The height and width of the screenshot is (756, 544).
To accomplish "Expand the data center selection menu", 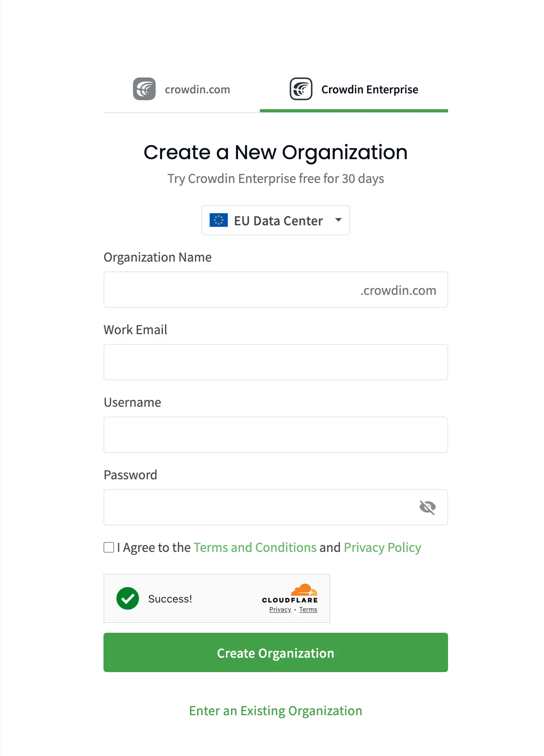I will pyautogui.click(x=275, y=220).
